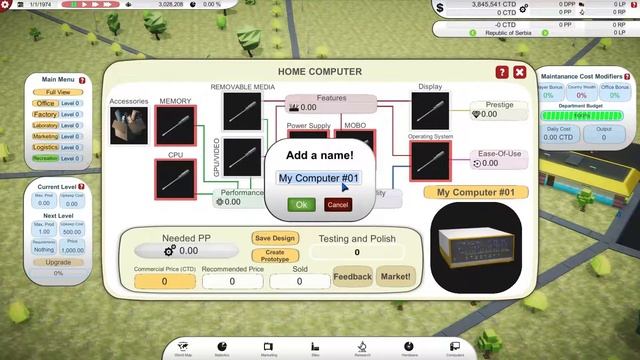Viewport: 640px width, 360px height.
Task: Click the Daily Cost 0.00 CTD box
Action: pos(558,134)
